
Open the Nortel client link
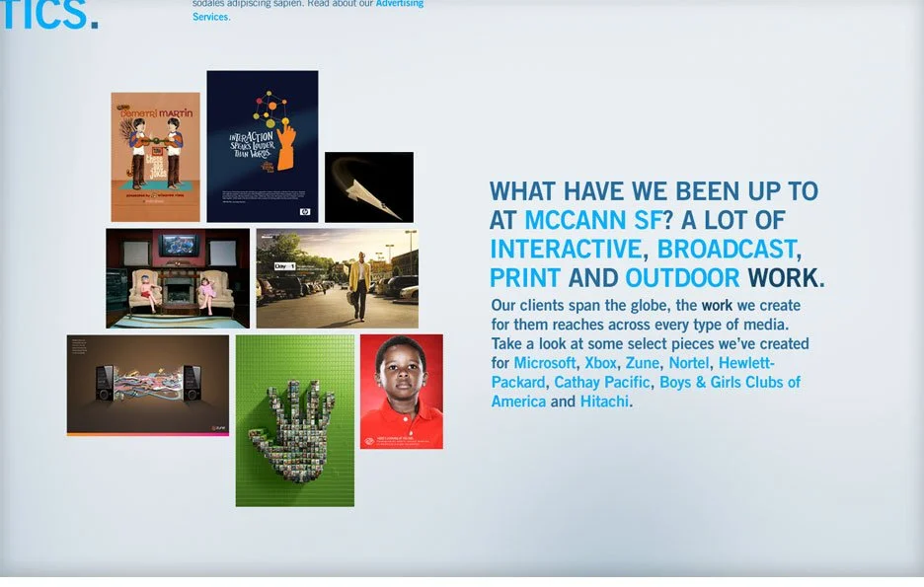coord(688,363)
